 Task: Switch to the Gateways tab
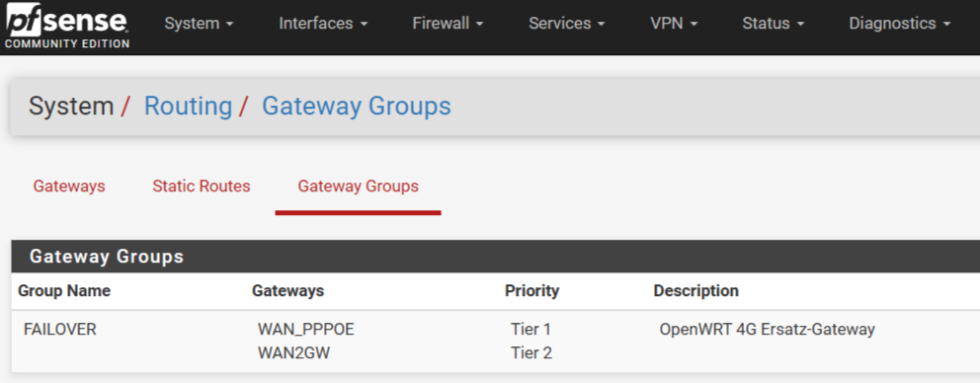coord(69,187)
